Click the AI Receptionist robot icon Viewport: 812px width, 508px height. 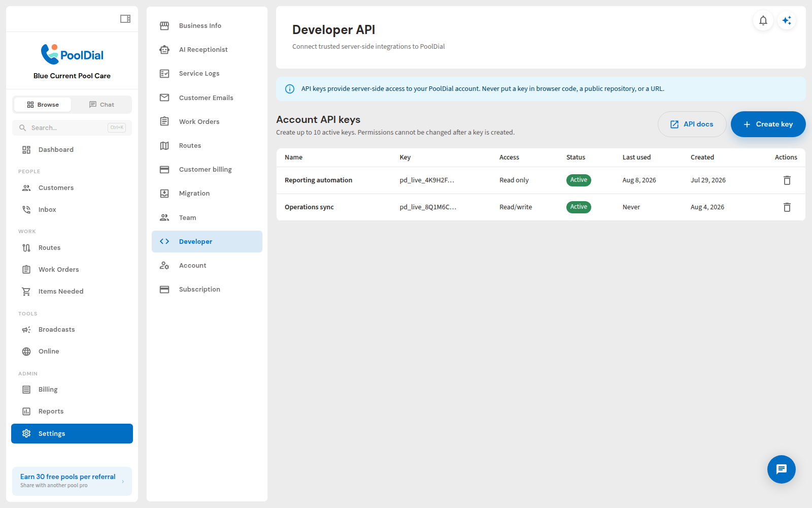pyautogui.click(x=164, y=49)
